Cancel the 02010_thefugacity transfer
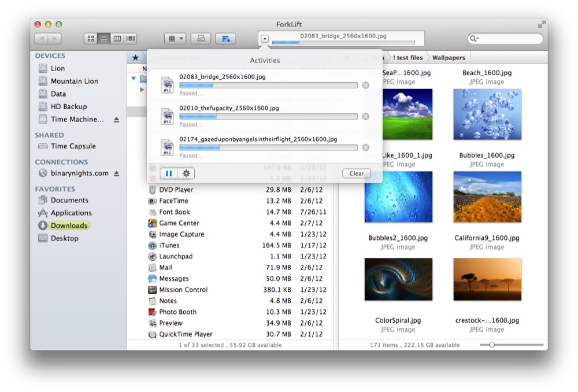Screen dimensions: 578x392 365,116
